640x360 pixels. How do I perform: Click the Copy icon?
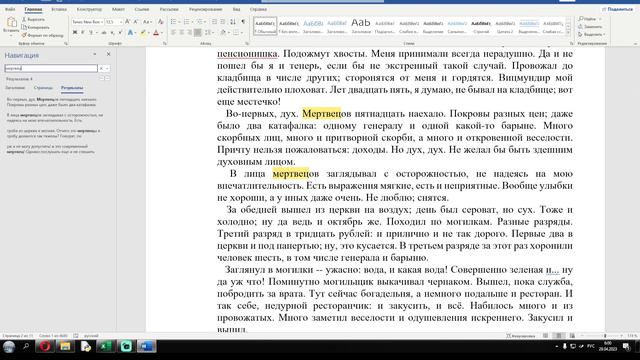click(x=24, y=27)
